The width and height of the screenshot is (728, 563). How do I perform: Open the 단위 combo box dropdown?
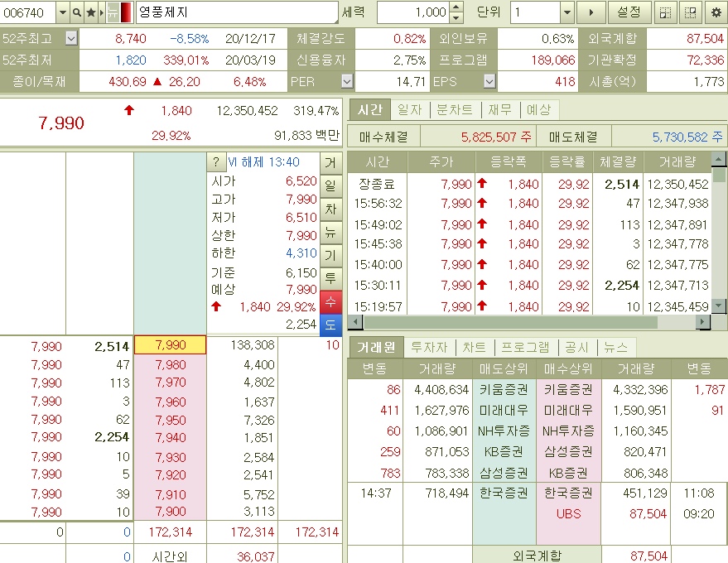pyautogui.click(x=566, y=12)
